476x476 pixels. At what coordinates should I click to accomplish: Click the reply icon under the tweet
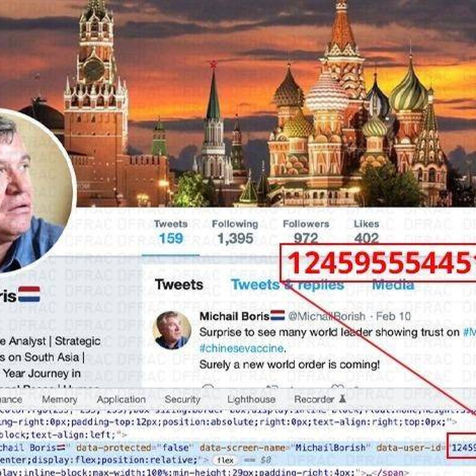point(208,386)
